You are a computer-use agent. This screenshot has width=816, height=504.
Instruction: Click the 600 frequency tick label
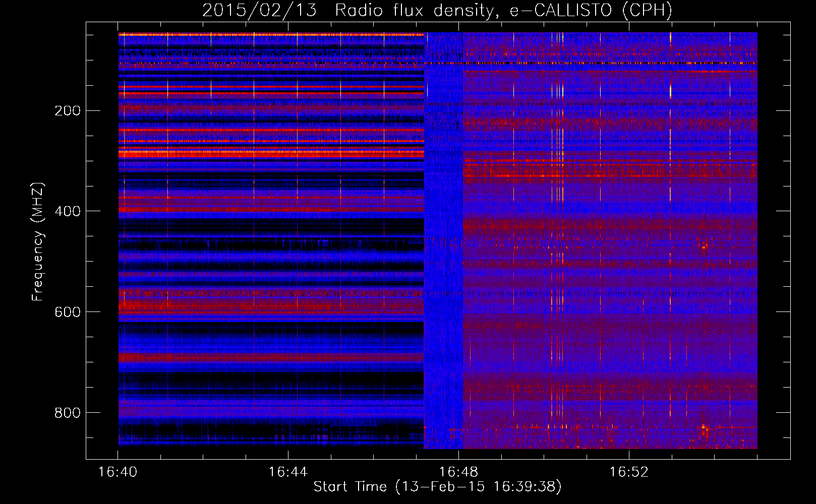pyautogui.click(x=68, y=312)
